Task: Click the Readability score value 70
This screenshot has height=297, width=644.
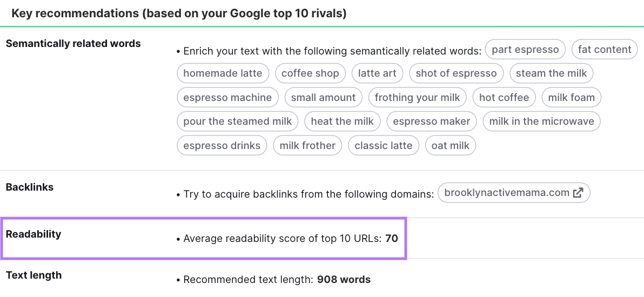Action: coord(392,238)
